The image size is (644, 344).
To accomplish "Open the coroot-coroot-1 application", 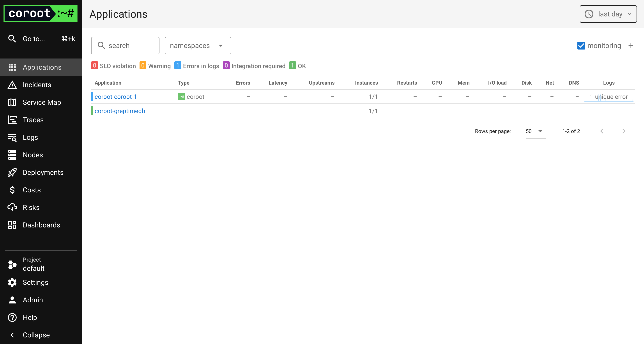I will 115,96.
